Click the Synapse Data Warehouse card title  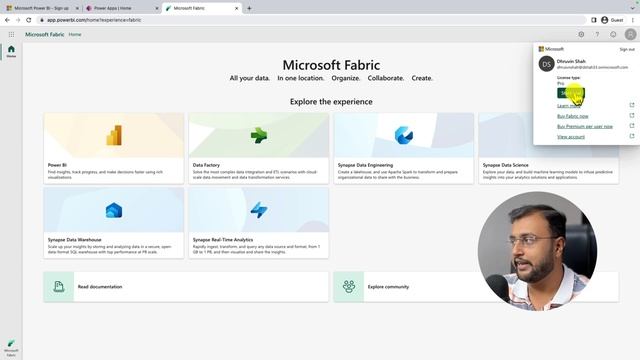tap(74, 240)
